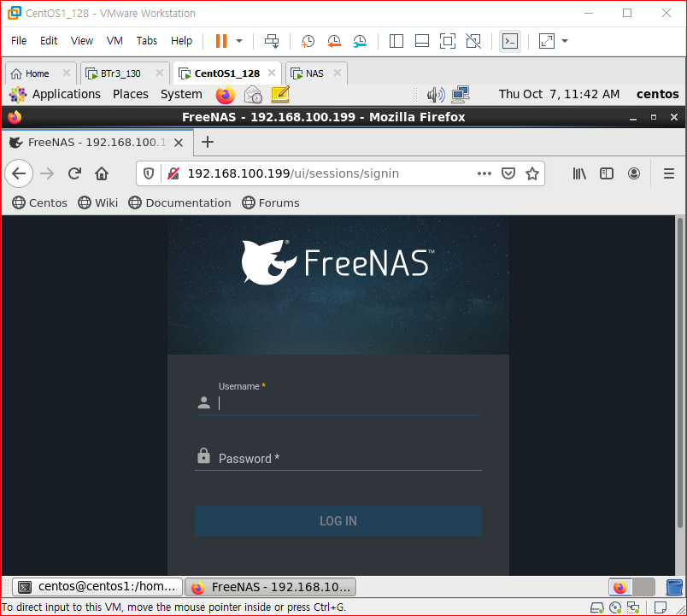Switch to the NAS VM tab
The image size is (687, 616).
point(314,73)
